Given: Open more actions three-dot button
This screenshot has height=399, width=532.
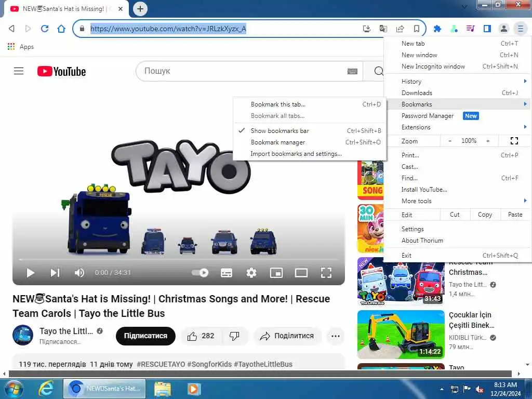Looking at the screenshot, I should coord(336,336).
